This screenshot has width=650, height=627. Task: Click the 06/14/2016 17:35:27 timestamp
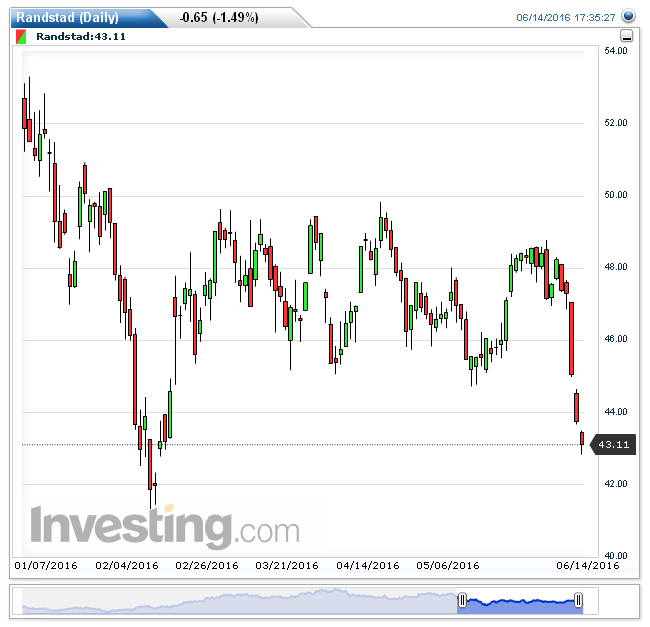tap(565, 17)
